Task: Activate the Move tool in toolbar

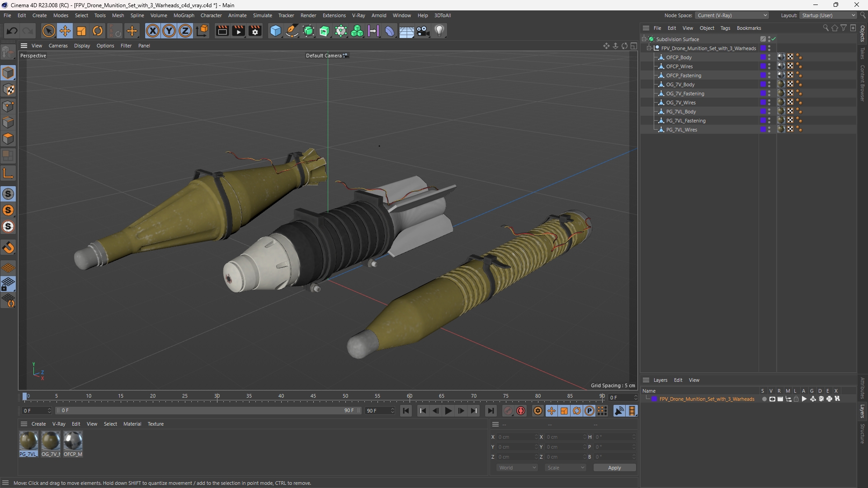Action: pos(65,31)
